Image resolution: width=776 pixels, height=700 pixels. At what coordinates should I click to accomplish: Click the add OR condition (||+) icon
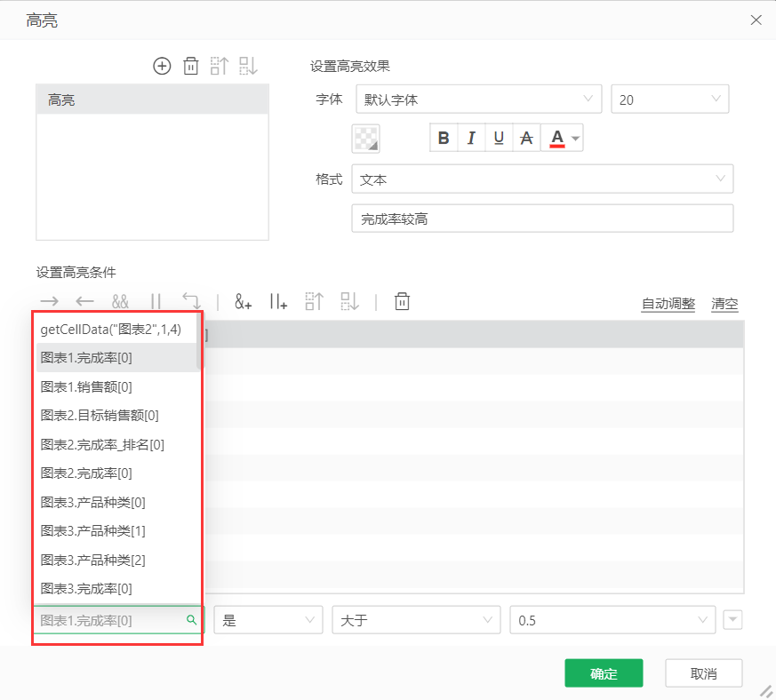tap(278, 302)
